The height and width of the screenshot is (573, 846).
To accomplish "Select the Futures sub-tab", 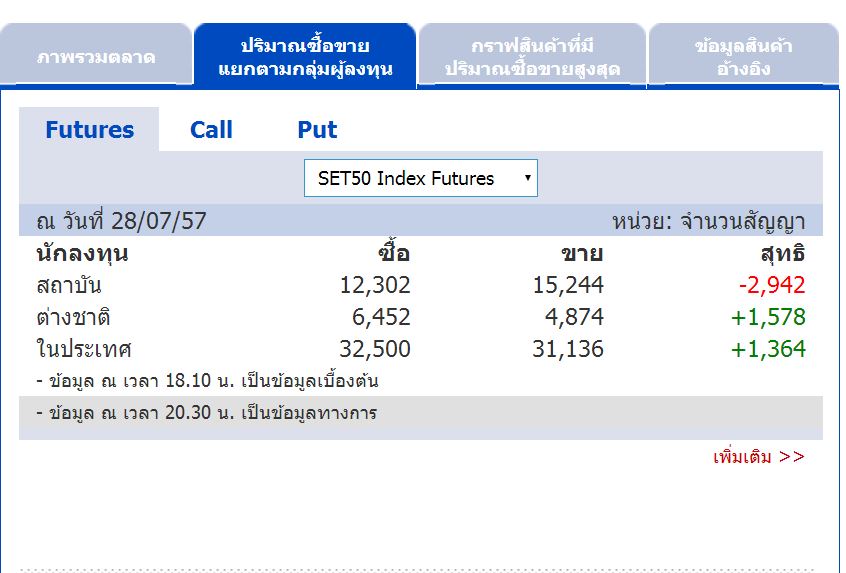I will [89, 130].
